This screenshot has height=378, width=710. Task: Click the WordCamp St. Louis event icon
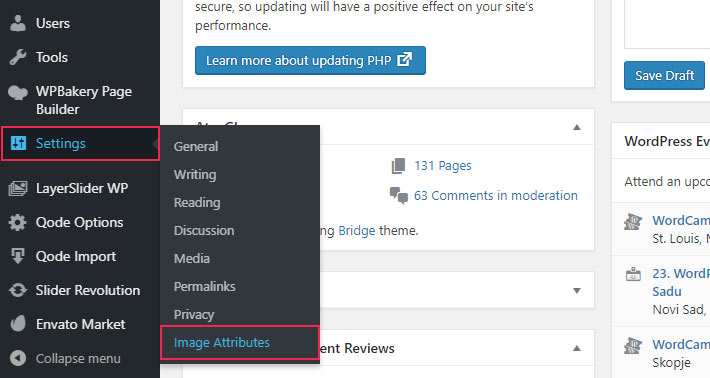point(633,221)
